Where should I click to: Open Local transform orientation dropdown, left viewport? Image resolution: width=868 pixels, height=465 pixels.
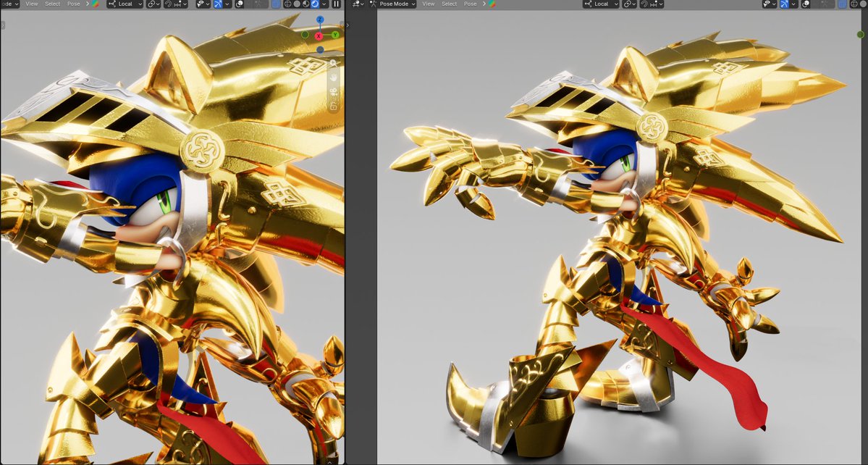click(125, 4)
